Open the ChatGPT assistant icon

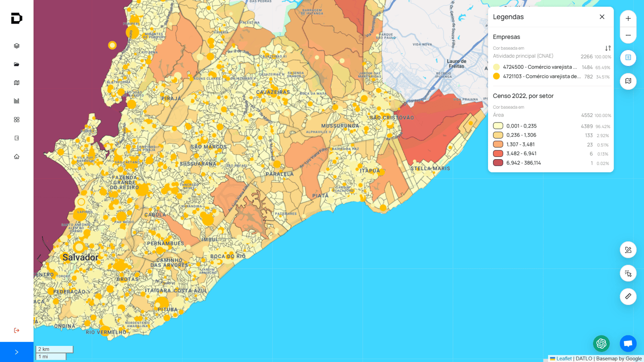(601, 343)
